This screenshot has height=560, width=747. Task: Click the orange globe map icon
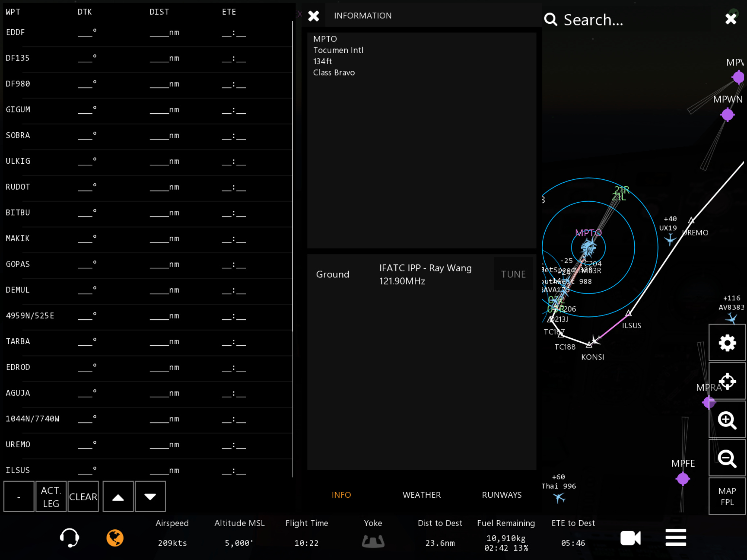[115, 538]
